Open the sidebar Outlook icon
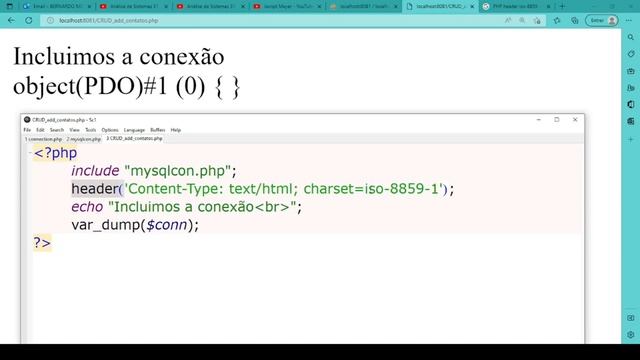The image size is (640, 360). [x=631, y=122]
